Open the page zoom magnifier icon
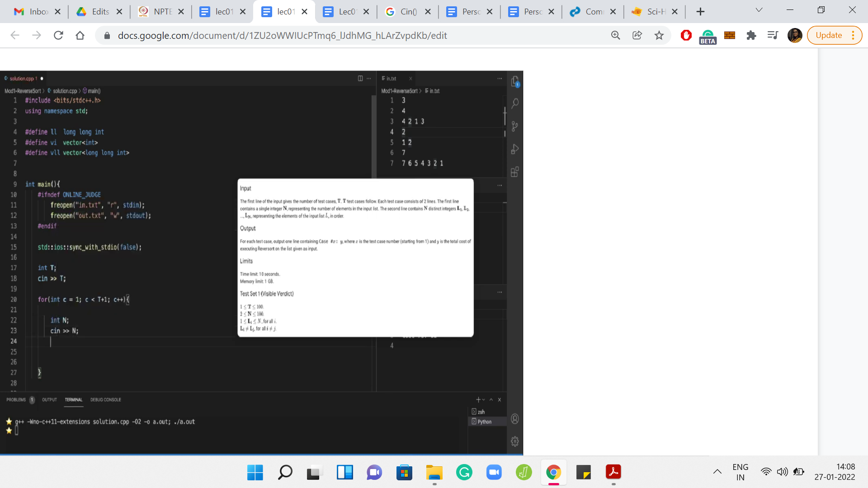868x488 pixels. point(615,35)
